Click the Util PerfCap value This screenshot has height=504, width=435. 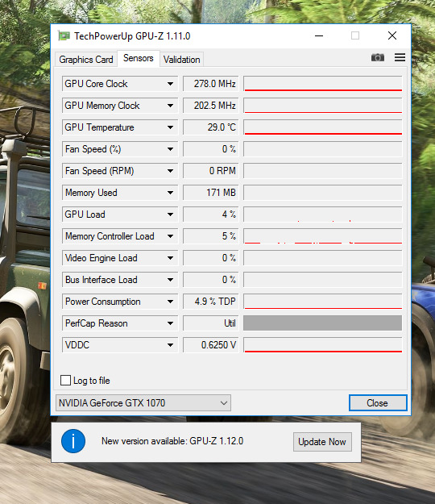click(211, 323)
